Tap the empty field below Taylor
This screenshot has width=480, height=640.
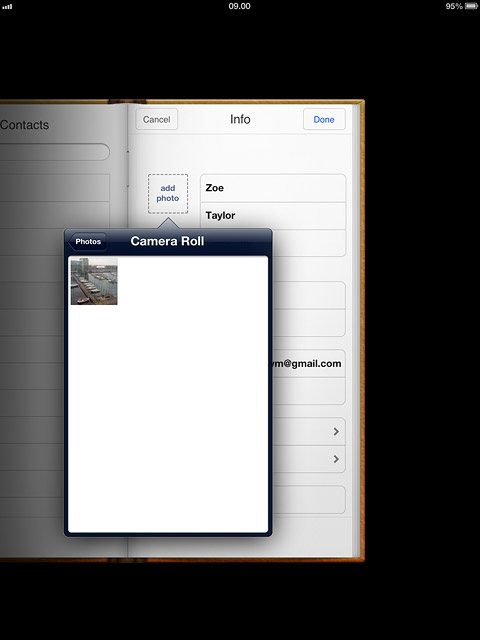click(309, 243)
